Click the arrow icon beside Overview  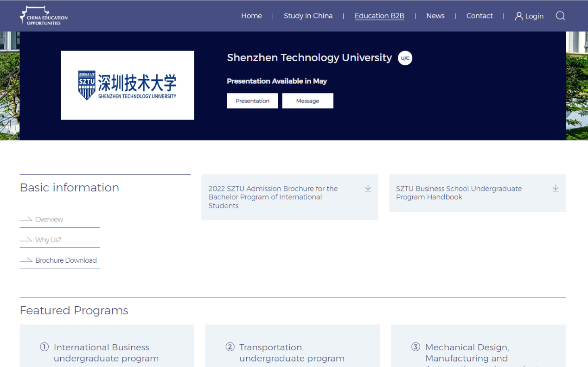pos(26,219)
